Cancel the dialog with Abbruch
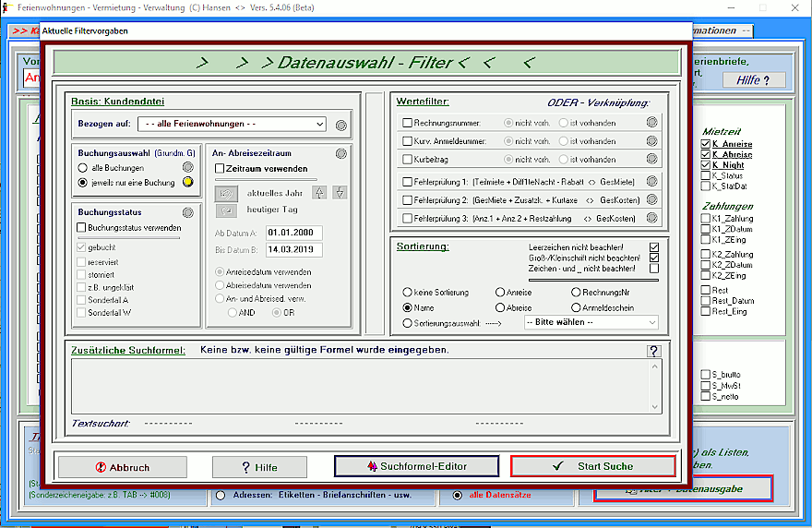 coord(122,467)
